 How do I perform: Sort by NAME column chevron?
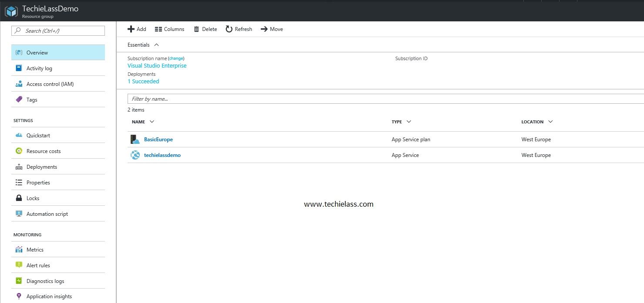(152, 122)
